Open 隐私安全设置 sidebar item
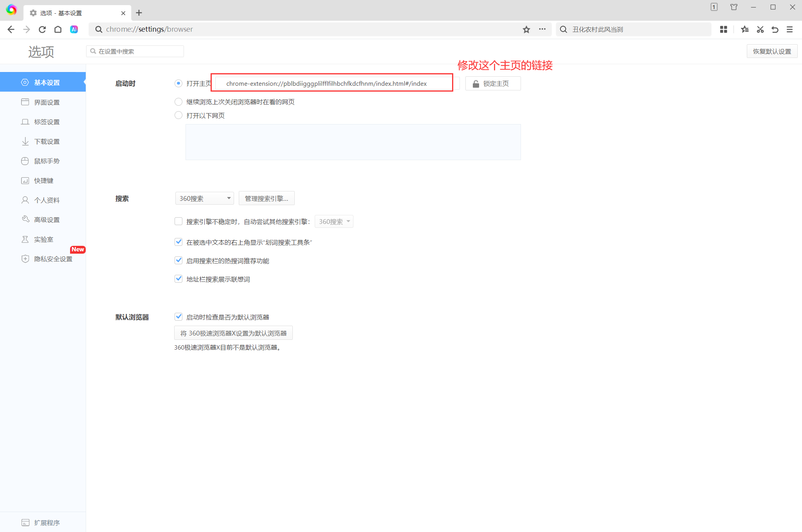 pyautogui.click(x=53, y=259)
